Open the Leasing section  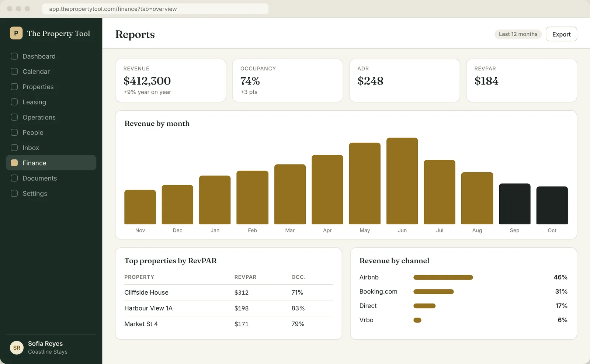tap(51, 102)
